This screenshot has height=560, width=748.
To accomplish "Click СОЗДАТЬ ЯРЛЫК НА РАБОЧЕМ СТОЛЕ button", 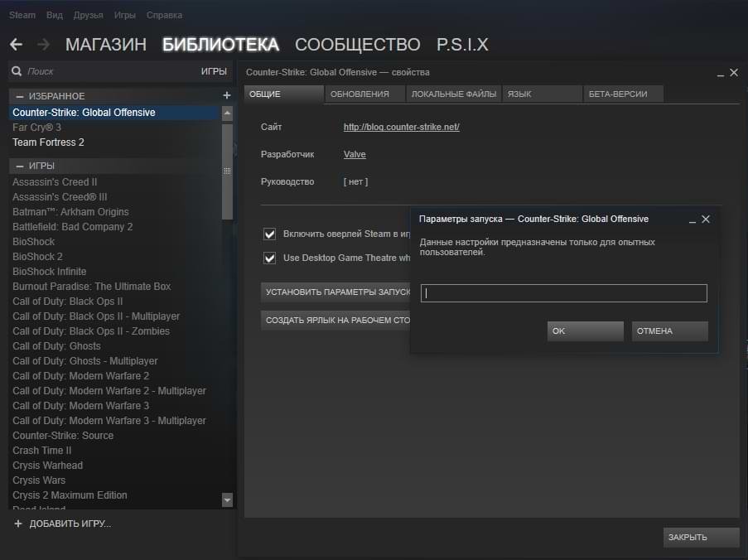I will pyautogui.click(x=335, y=320).
